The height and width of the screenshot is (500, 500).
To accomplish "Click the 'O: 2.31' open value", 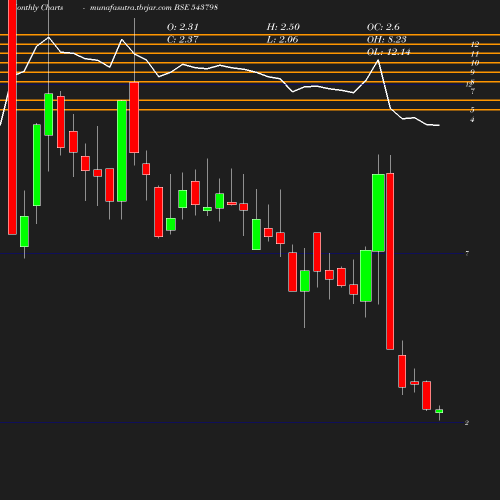I will pyautogui.click(x=182, y=27).
